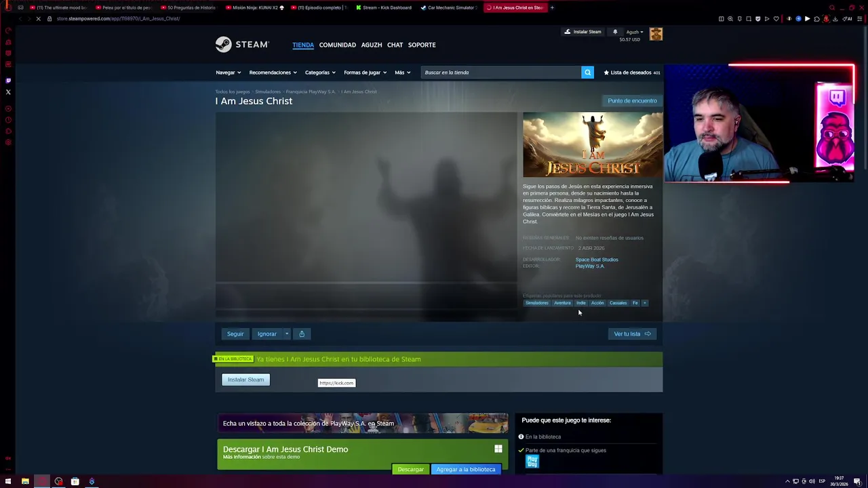Click the top Instalar Steam button

pyautogui.click(x=583, y=32)
